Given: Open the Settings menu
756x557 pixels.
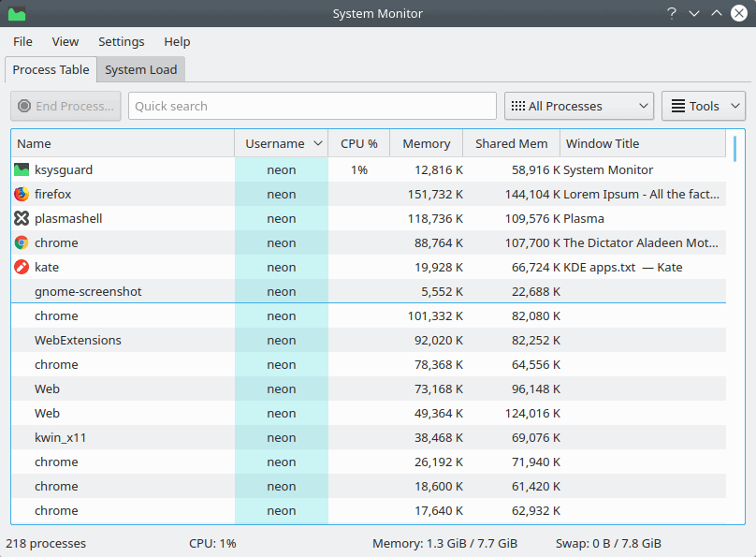Looking at the screenshot, I should 121,42.
